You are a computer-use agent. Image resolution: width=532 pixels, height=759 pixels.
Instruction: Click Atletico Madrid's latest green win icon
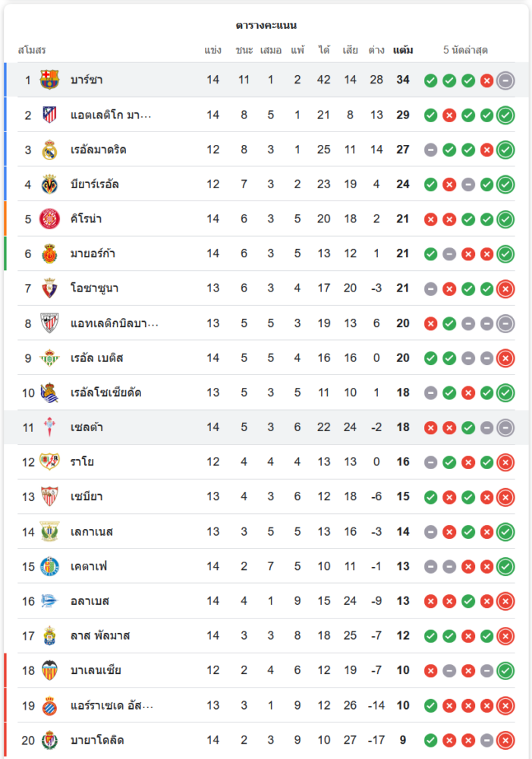coord(505,115)
